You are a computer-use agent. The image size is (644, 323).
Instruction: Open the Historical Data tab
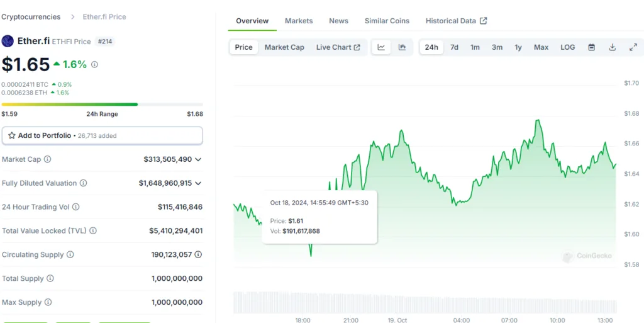click(x=456, y=21)
